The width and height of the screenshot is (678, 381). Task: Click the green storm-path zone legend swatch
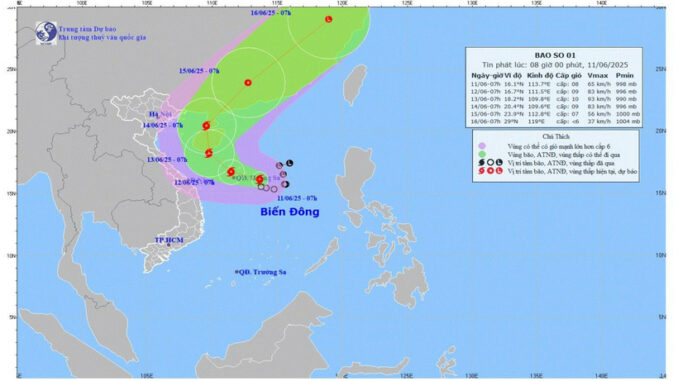coord(482,154)
